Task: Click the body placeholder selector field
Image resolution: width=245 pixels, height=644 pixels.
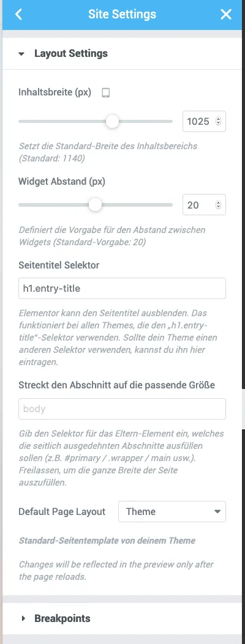Action: (x=122, y=409)
